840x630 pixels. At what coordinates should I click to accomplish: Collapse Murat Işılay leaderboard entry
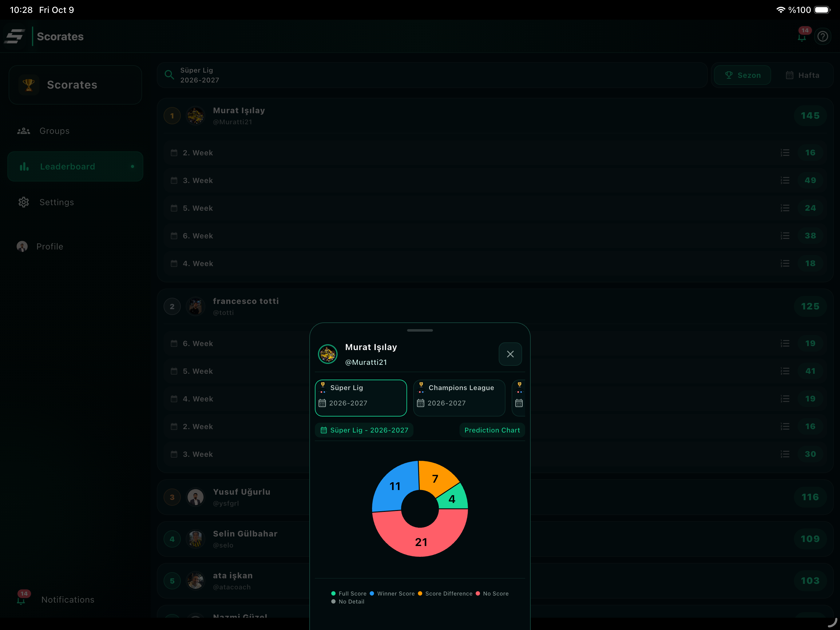495,116
